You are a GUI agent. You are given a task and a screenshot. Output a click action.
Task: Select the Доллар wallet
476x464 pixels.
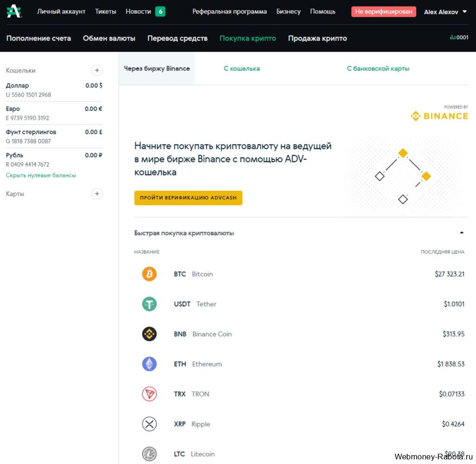54,90
